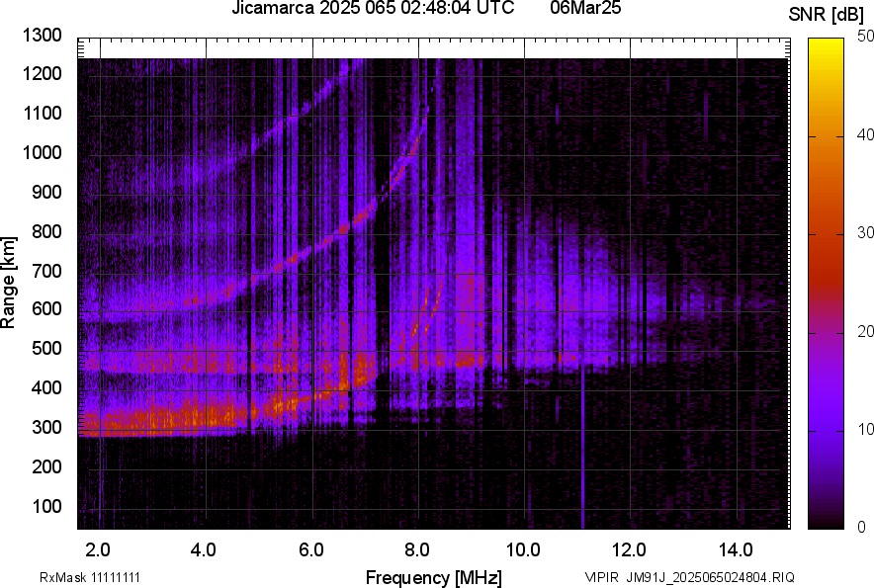The width and height of the screenshot is (874, 588).
Task: Click the Range [km] axis label
Action: click(x=9, y=283)
